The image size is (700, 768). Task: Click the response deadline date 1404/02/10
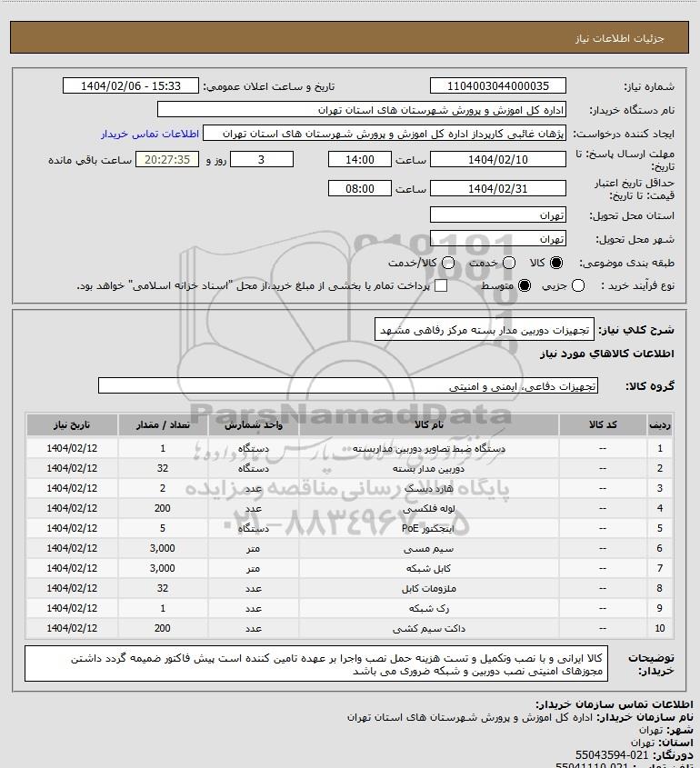click(497, 159)
